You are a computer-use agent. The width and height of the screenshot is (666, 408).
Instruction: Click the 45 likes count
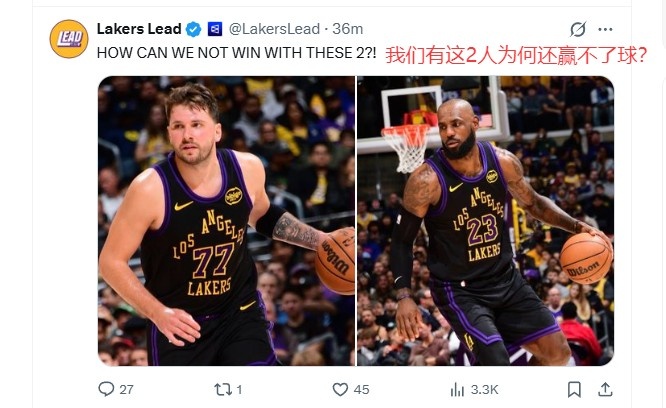[361, 389]
